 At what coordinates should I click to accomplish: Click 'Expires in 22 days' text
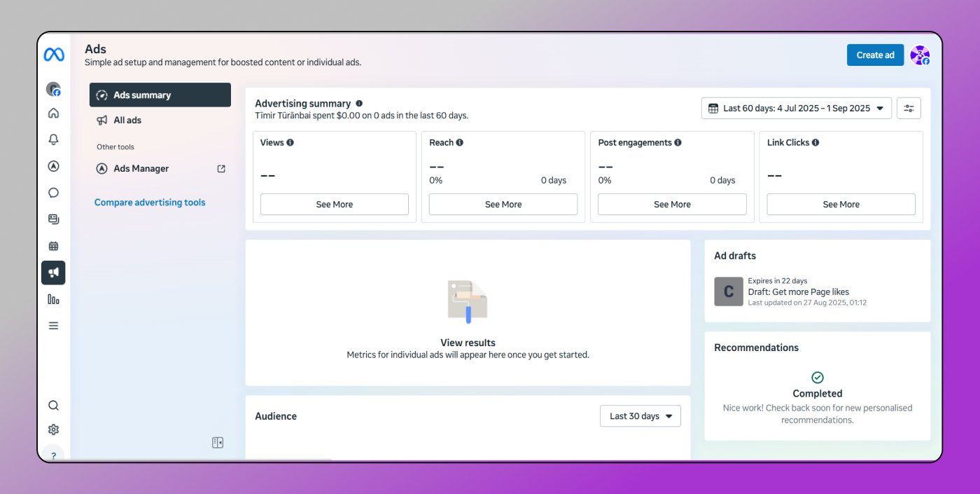[x=777, y=281]
